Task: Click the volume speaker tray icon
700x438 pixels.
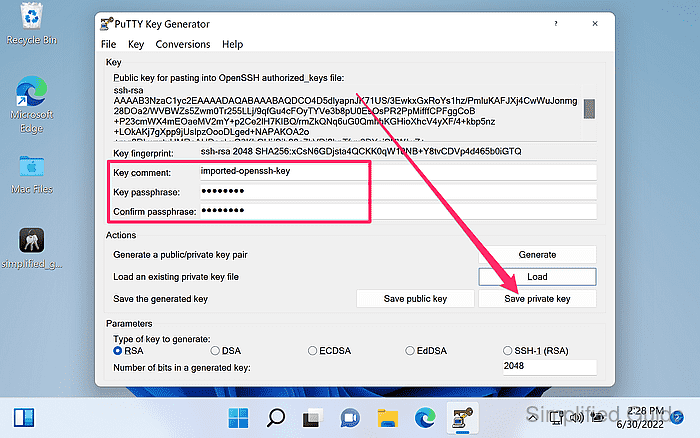Action: [x=576, y=418]
